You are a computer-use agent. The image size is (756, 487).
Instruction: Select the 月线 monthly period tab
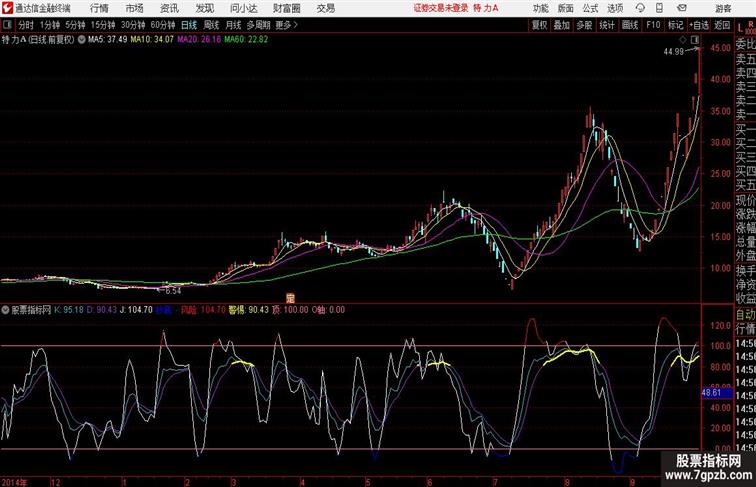click(233, 25)
